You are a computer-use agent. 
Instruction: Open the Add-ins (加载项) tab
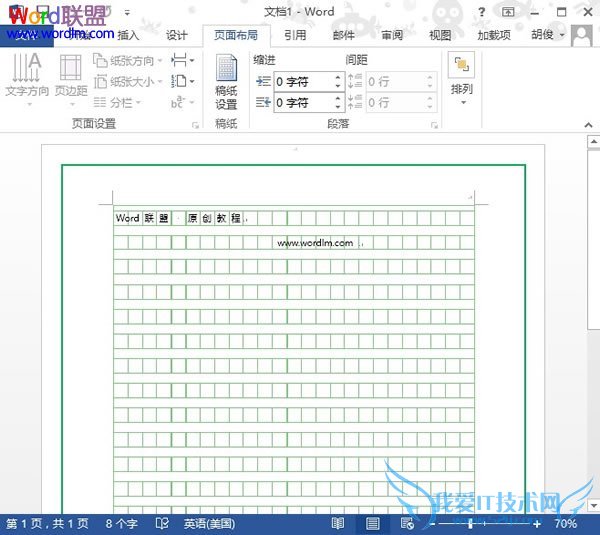[494, 35]
